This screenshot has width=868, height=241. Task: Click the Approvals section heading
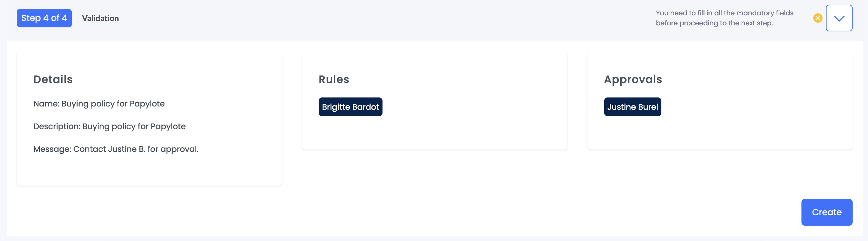click(x=633, y=79)
